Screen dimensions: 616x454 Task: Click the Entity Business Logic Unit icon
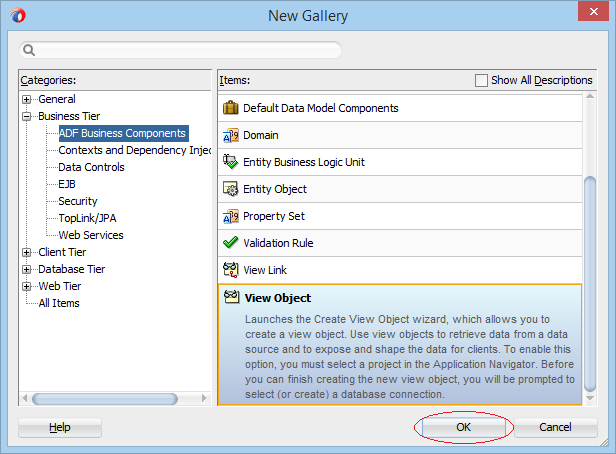(x=231, y=162)
